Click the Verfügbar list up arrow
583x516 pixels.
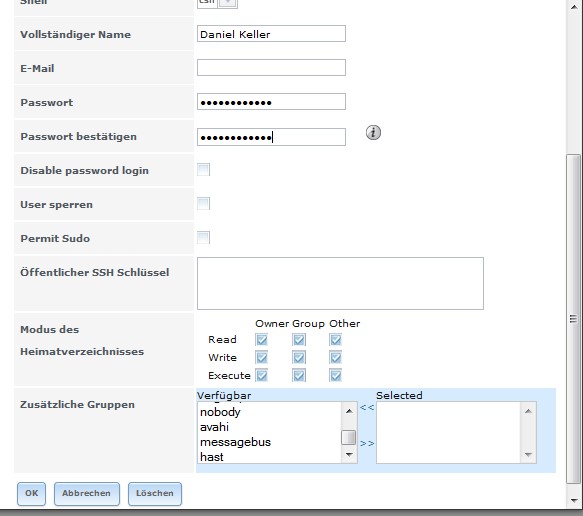point(349,411)
